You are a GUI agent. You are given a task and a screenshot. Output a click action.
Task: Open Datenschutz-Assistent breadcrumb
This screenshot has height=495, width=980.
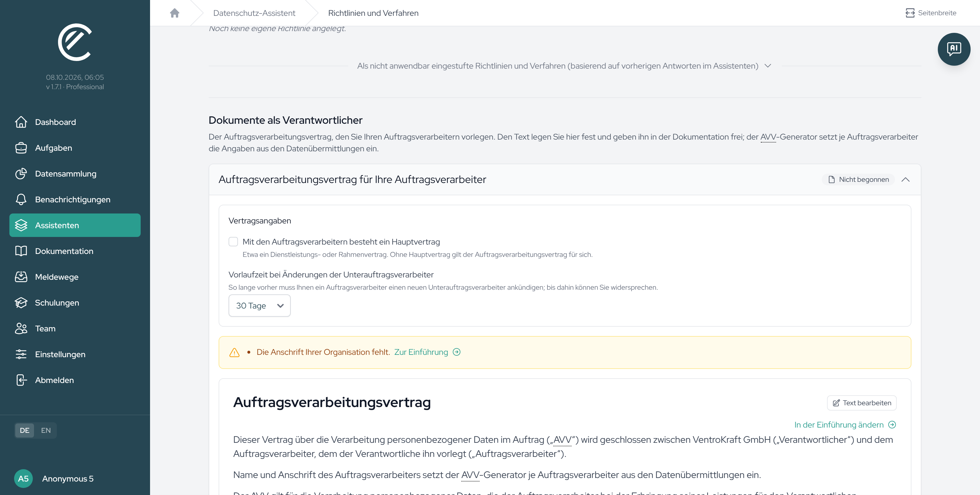pos(254,13)
